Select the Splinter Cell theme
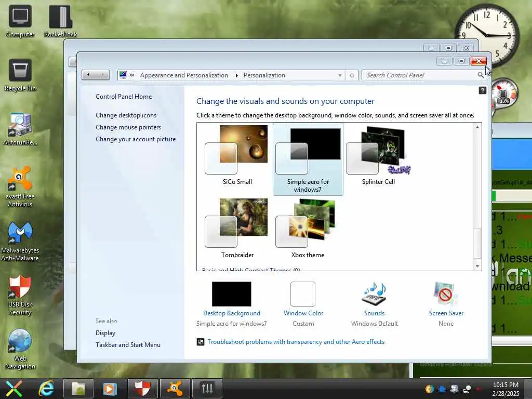 coord(378,155)
